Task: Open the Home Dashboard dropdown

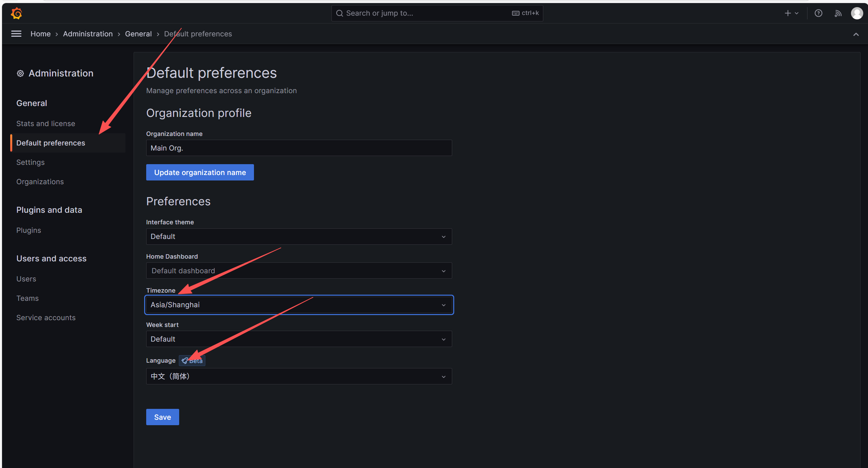Action: [299, 271]
